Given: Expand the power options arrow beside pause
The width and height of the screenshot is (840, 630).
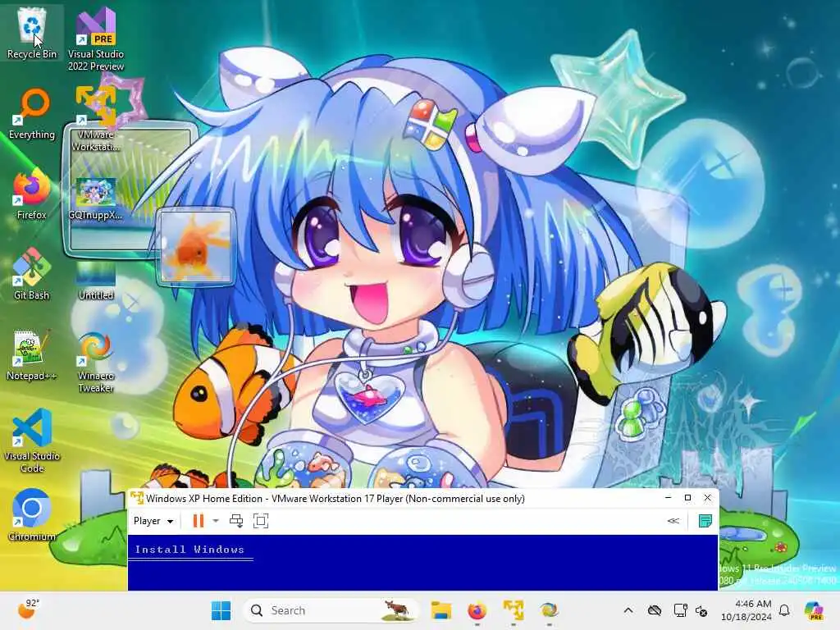Looking at the screenshot, I should pos(216,521).
